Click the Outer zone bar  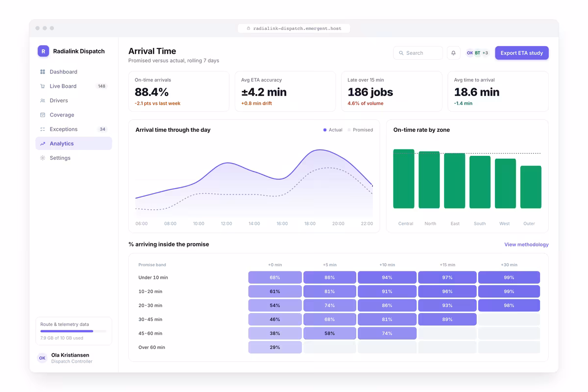click(531, 187)
